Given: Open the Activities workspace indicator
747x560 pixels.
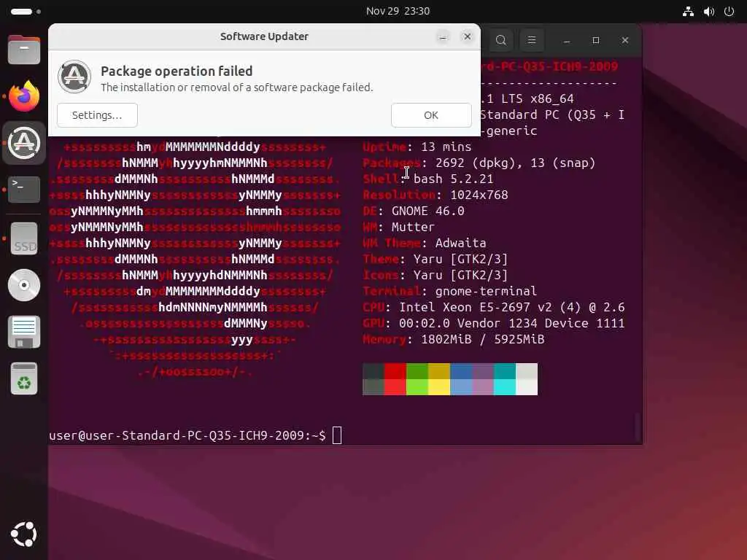Looking at the screenshot, I should pos(26,12).
